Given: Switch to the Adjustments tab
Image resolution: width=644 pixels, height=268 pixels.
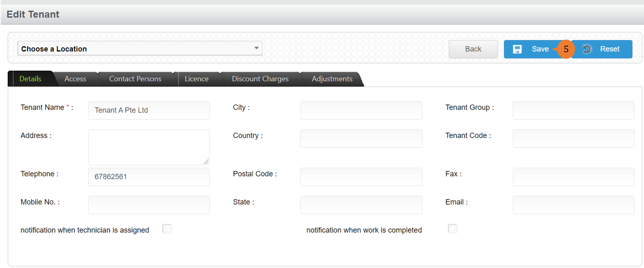Looking at the screenshot, I should tap(332, 79).
